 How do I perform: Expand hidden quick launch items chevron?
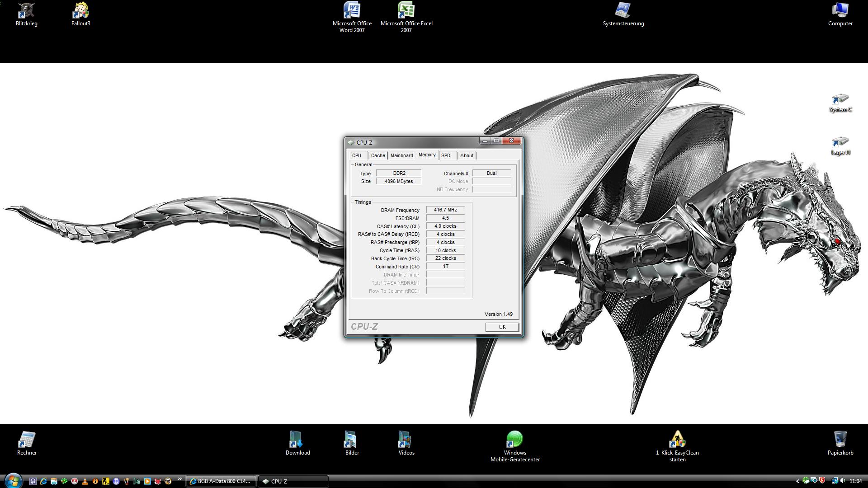click(x=179, y=479)
